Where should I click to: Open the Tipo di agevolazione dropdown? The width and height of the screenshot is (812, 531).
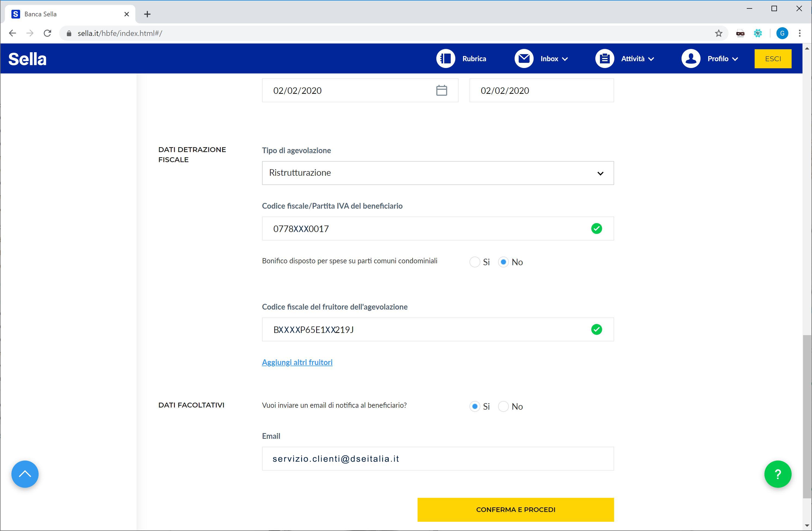pos(438,173)
